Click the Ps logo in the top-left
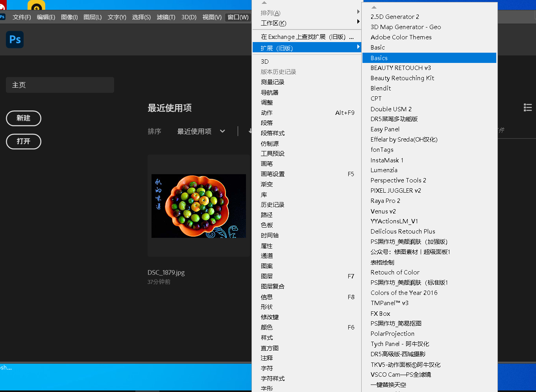 pyautogui.click(x=14, y=39)
